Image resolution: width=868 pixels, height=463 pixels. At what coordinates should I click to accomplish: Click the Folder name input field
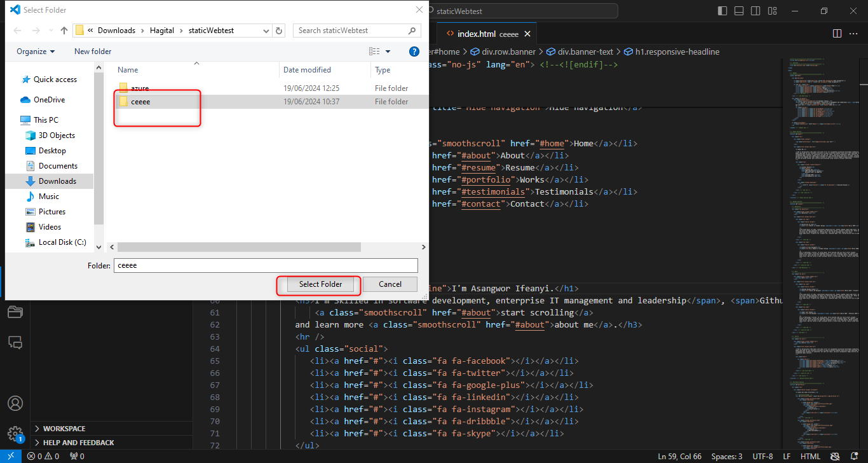tap(266, 265)
